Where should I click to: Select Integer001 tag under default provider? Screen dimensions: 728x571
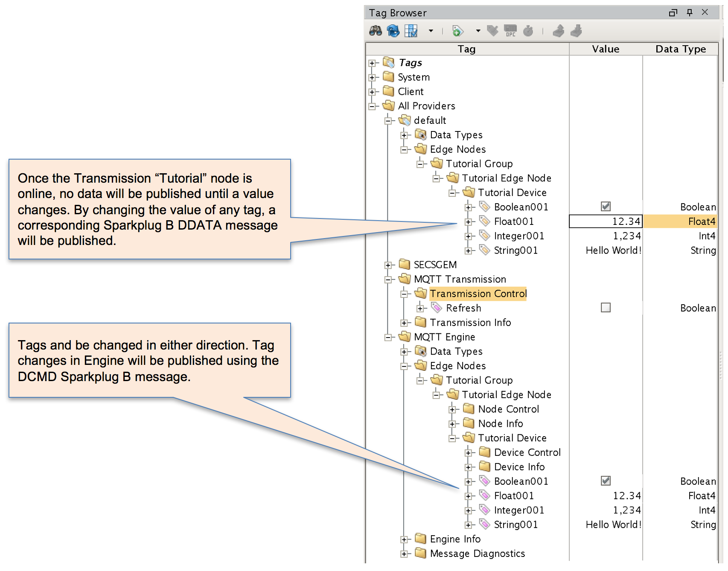(x=519, y=236)
